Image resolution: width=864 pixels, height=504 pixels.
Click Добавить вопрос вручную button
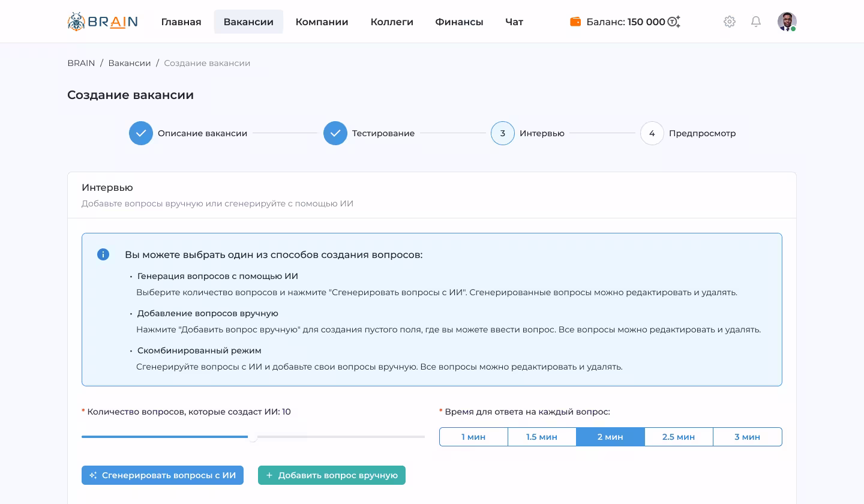(332, 475)
